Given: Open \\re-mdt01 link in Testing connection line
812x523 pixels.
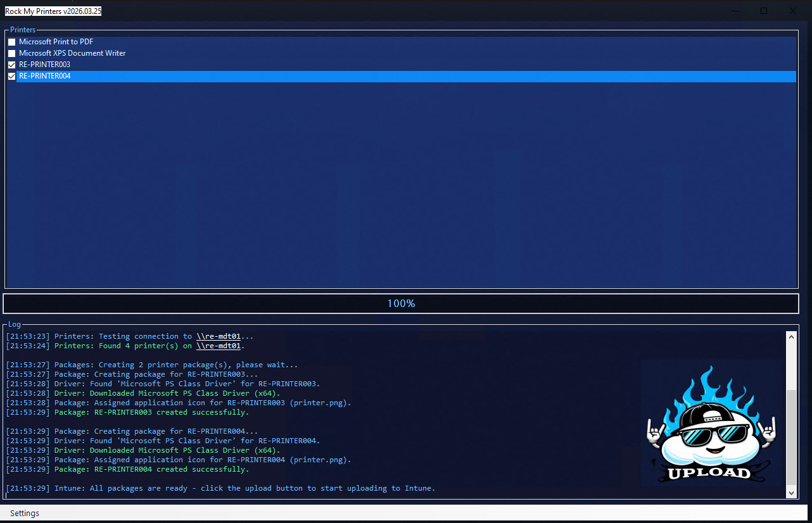Looking at the screenshot, I should pyautogui.click(x=218, y=336).
